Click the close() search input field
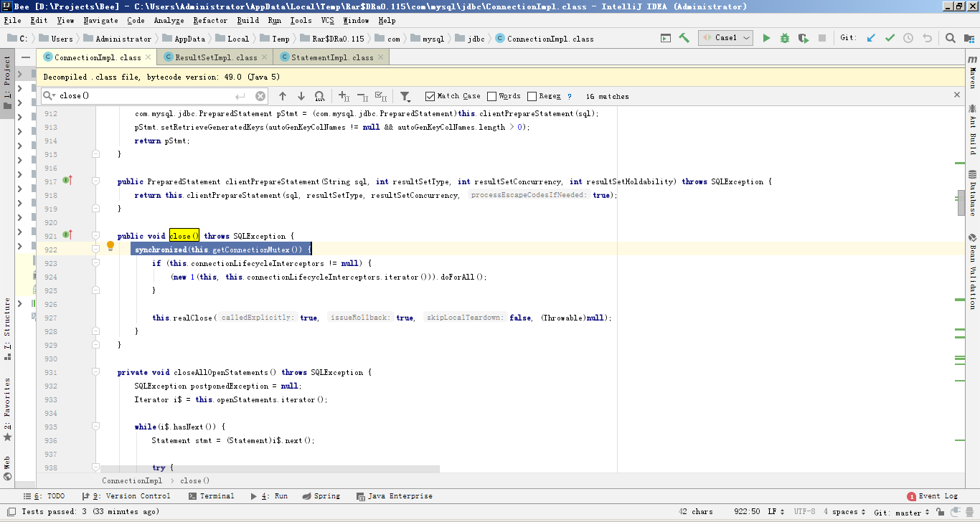Screen dimensions: 980x522 [143, 96]
